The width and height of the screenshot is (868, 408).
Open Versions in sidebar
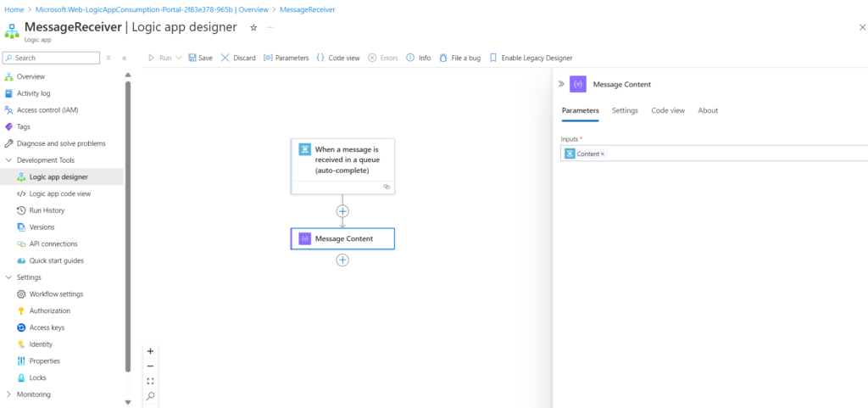click(42, 227)
